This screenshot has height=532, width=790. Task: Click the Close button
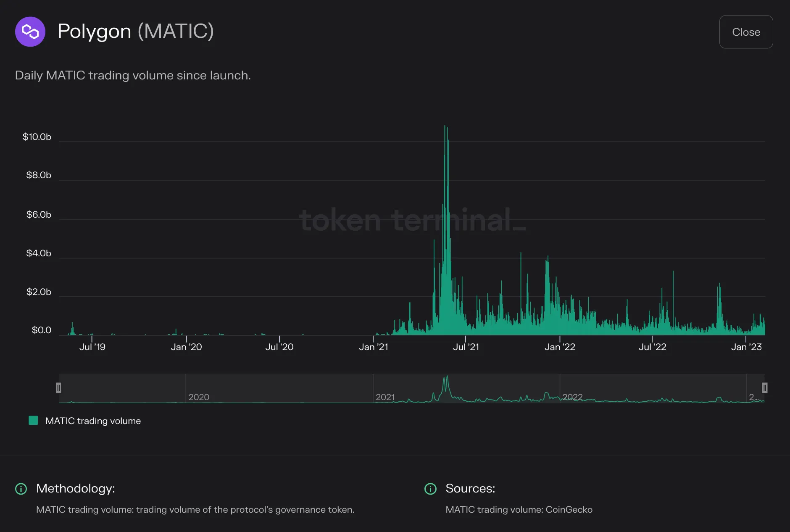tap(746, 32)
